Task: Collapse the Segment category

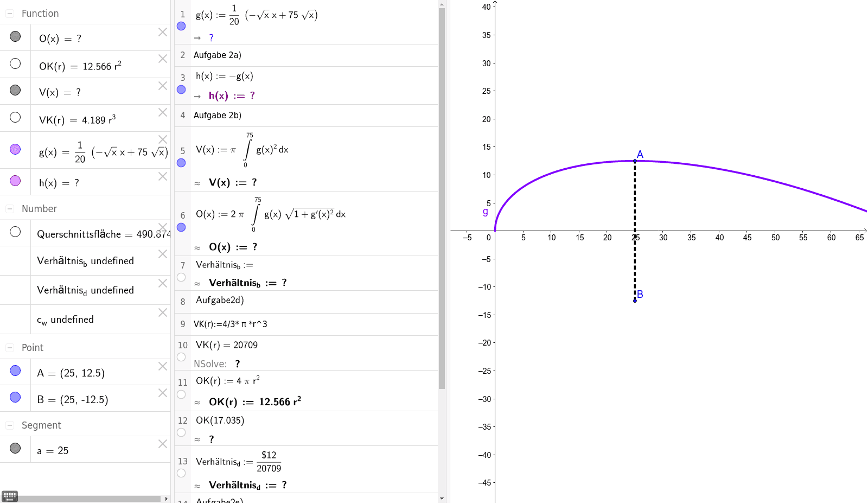Action: click(x=10, y=425)
